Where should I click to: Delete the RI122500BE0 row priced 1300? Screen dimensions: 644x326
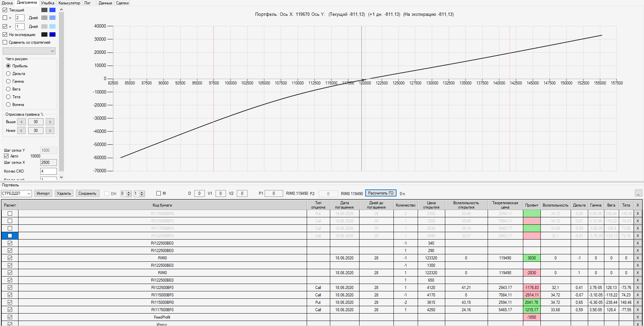tap(638, 265)
